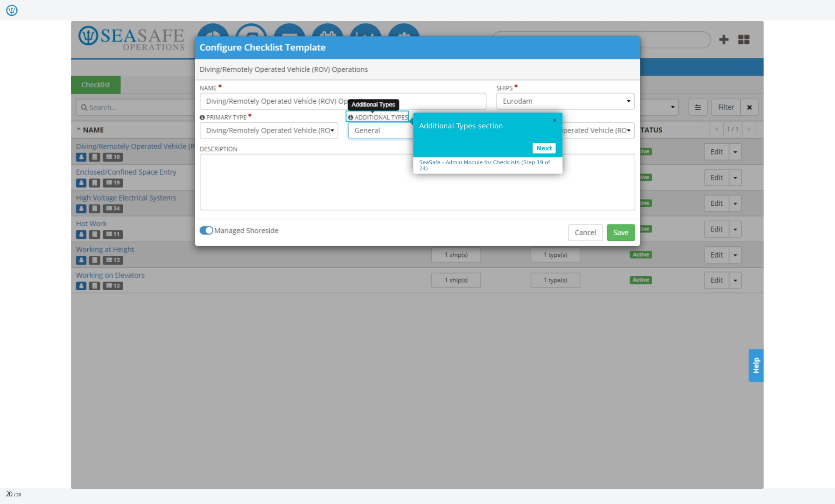Screen dimensions: 835x504
Task: Open the PRIMARY TYPE dropdown
Action: click(269, 131)
